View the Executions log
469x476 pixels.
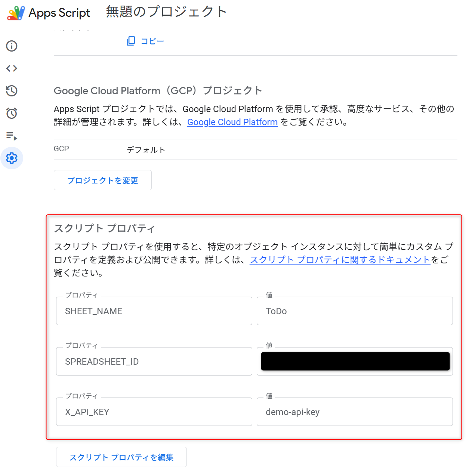pyautogui.click(x=11, y=136)
